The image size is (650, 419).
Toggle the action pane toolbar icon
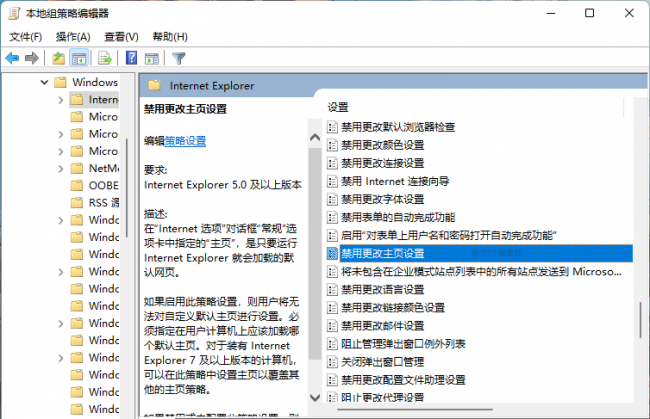coord(152,58)
